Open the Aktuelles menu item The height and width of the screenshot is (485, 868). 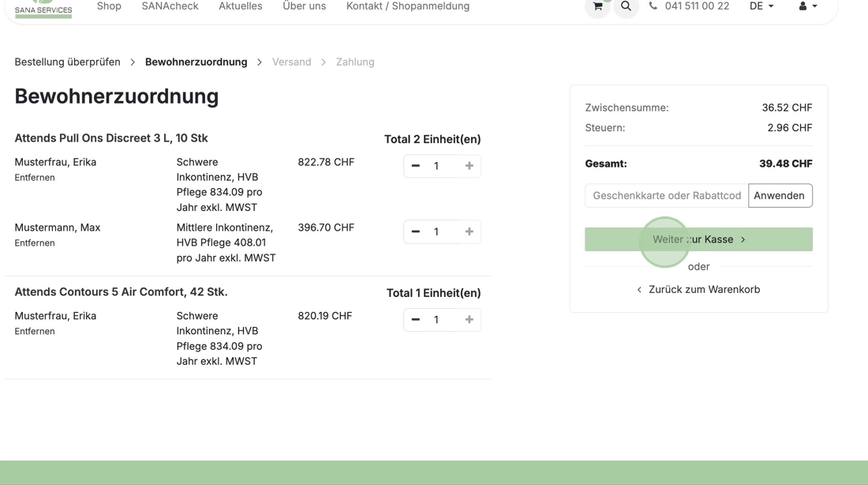(240, 6)
